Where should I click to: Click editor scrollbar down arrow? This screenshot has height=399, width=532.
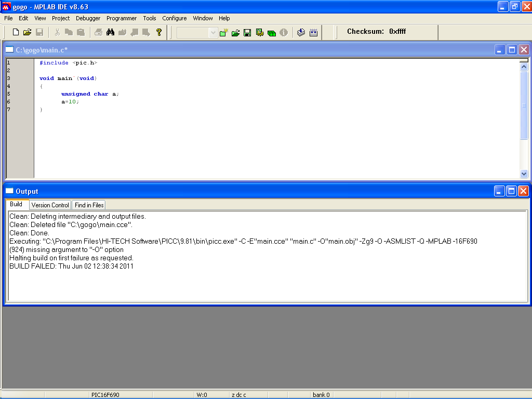[524, 174]
